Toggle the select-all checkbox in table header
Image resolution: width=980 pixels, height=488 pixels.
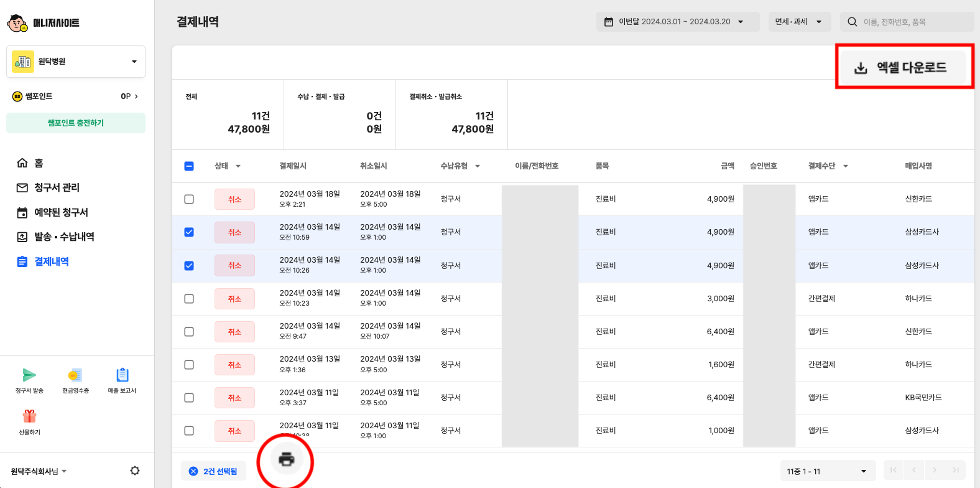click(x=189, y=166)
